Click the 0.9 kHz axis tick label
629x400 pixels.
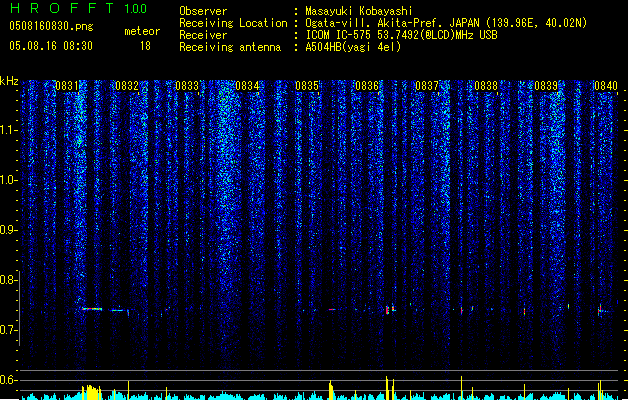tap(9, 230)
